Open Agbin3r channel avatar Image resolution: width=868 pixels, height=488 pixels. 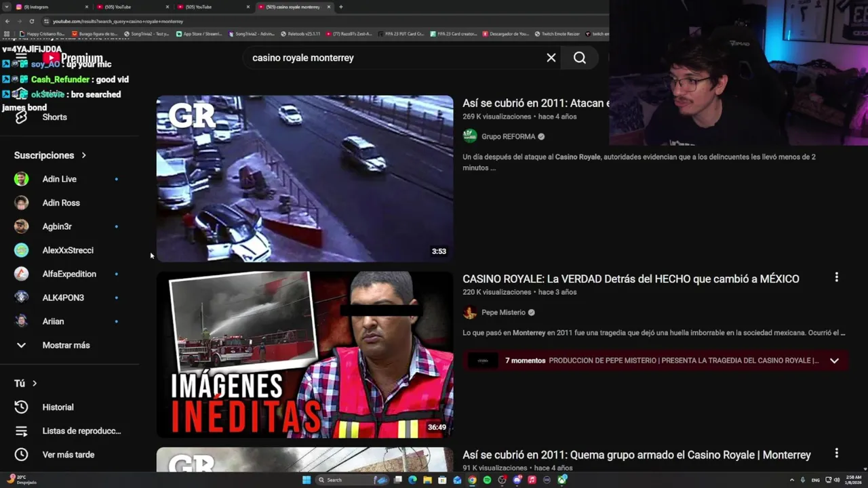coord(21,226)
